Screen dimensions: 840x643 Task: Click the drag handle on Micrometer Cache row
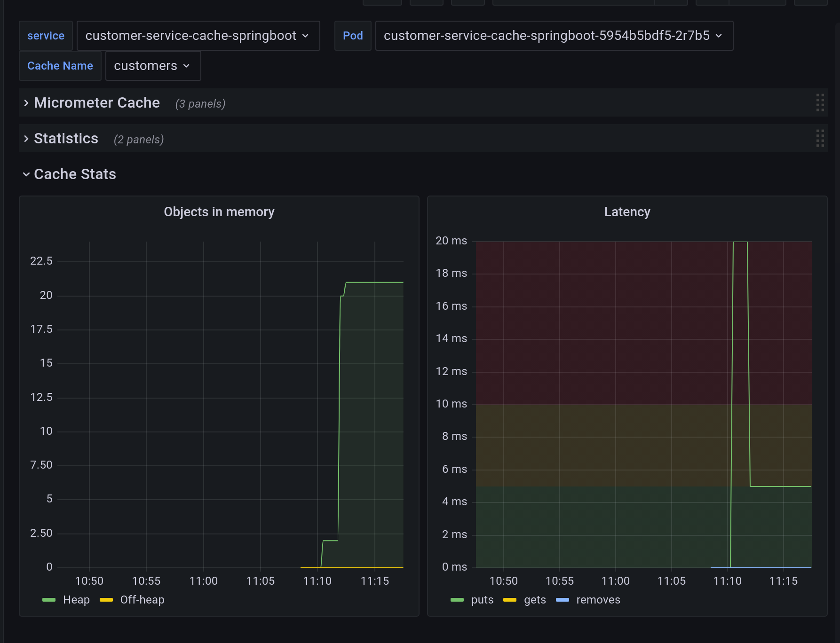coord(820,103)
